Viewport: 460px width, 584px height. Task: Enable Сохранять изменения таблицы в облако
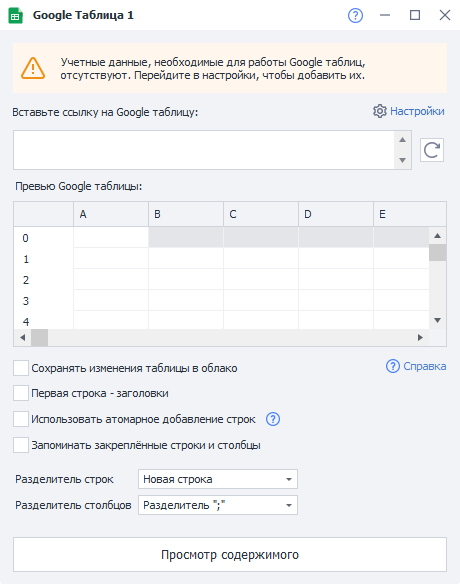coord(21,368)
